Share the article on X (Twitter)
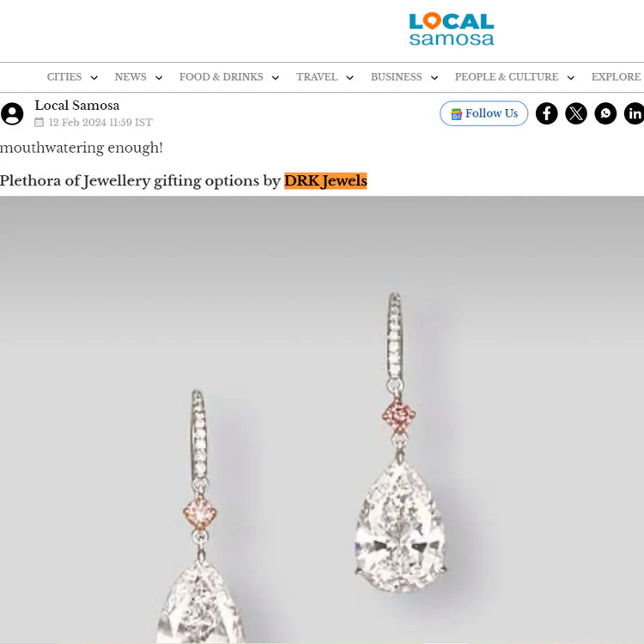The width and height of the screenshot is (644, 644). (576, 113)
